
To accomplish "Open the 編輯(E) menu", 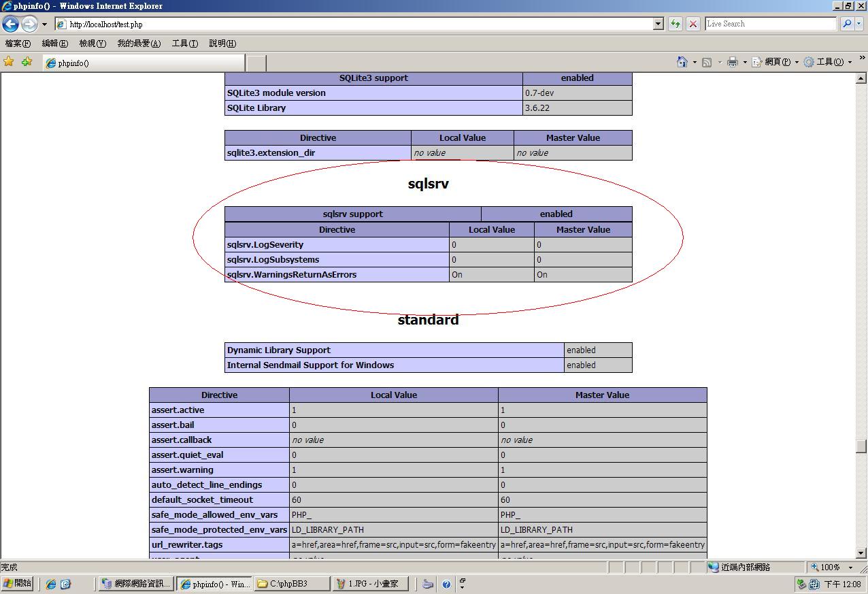I will pos(54,44).
